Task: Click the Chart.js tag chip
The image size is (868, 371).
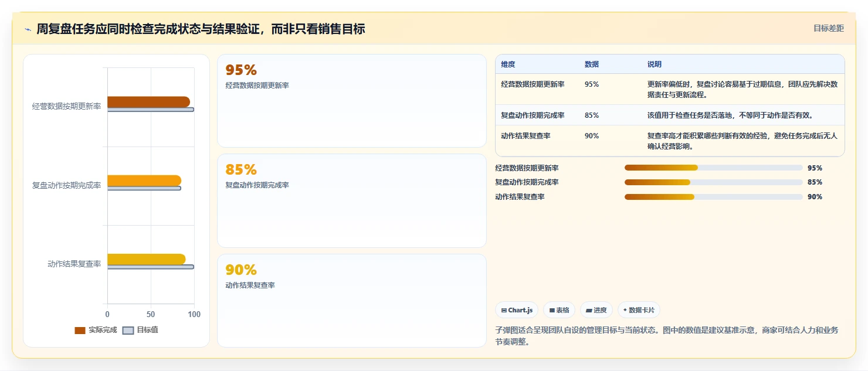Action: pyautogui.click(x=517, y=310)
